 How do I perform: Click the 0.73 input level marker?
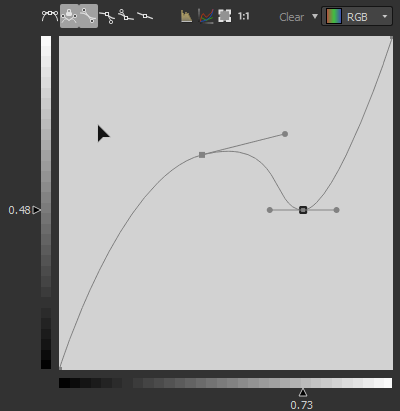point(303,392)
